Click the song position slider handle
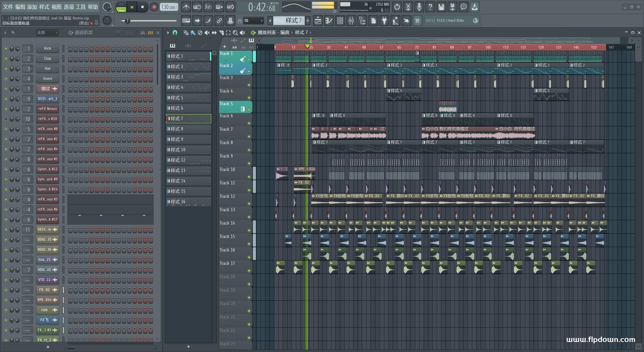 pyautogui.click(x=127, y=21)
